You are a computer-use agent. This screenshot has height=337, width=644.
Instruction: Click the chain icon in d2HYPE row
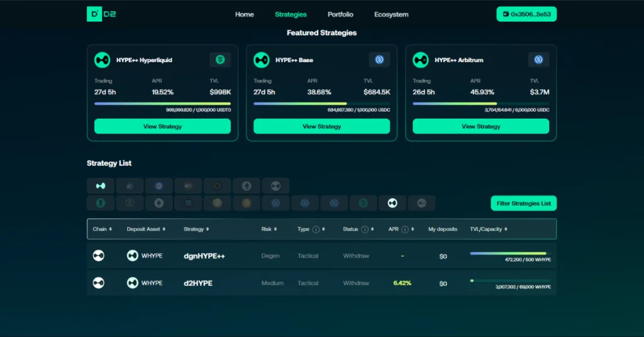point(99,283)
